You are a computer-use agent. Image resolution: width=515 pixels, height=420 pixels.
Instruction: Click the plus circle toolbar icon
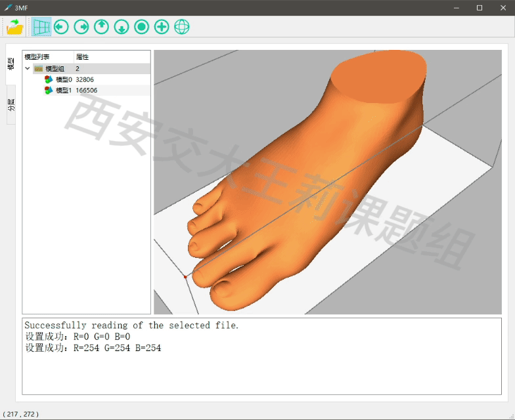click(x=162, y=27)
